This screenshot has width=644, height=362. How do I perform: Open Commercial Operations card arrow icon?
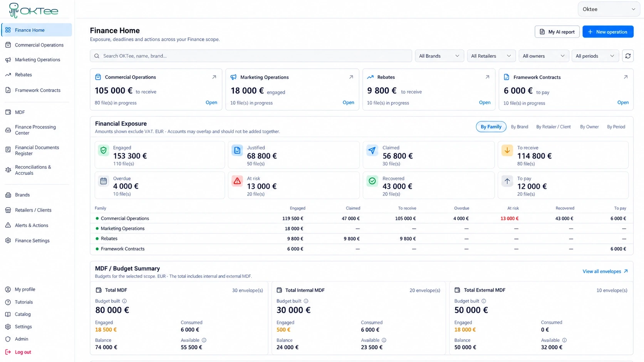coord(214,77)
